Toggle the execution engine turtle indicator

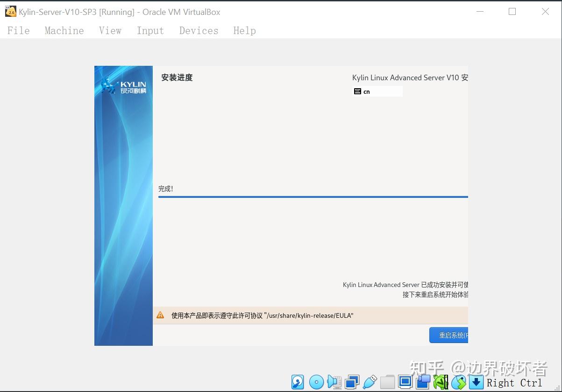[440, 382]
